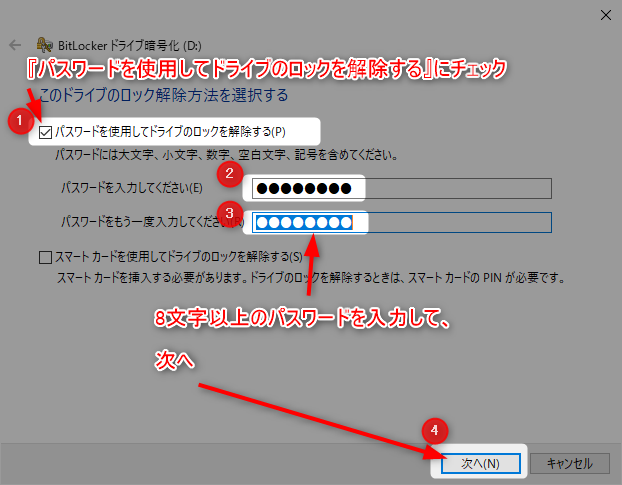Viewport: 622px width, 485px height.
Task: Enable 'スマート カードを使用してドライブのロックを解除する(S)' checkbox
Action: 45,257
